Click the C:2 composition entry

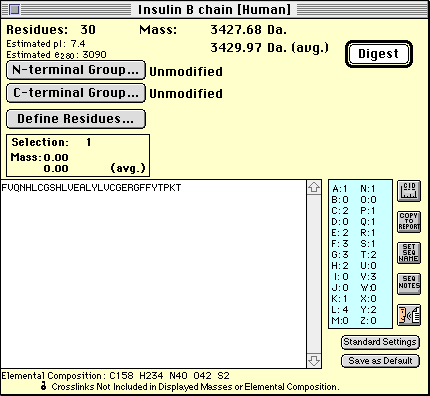(x=340, y=211)
